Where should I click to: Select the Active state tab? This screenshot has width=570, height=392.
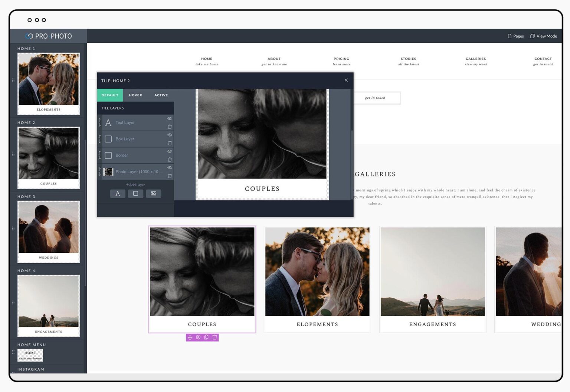(x=161, y=95)
